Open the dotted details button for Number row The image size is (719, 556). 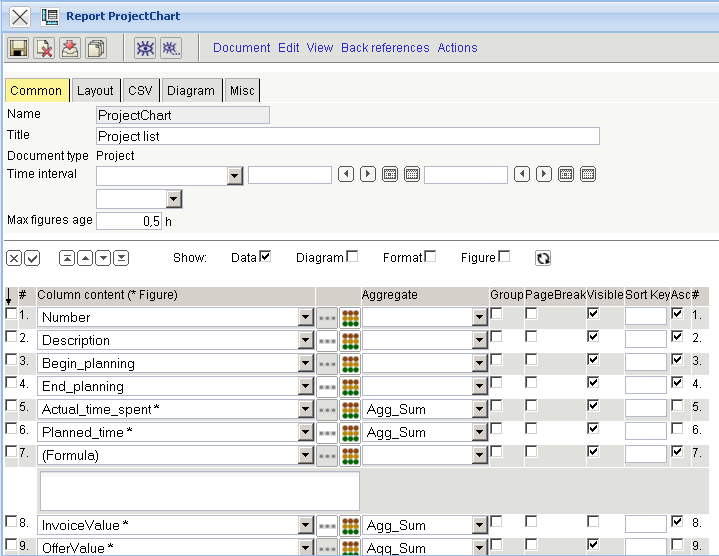pyautogui.click(x=327, y=317)
